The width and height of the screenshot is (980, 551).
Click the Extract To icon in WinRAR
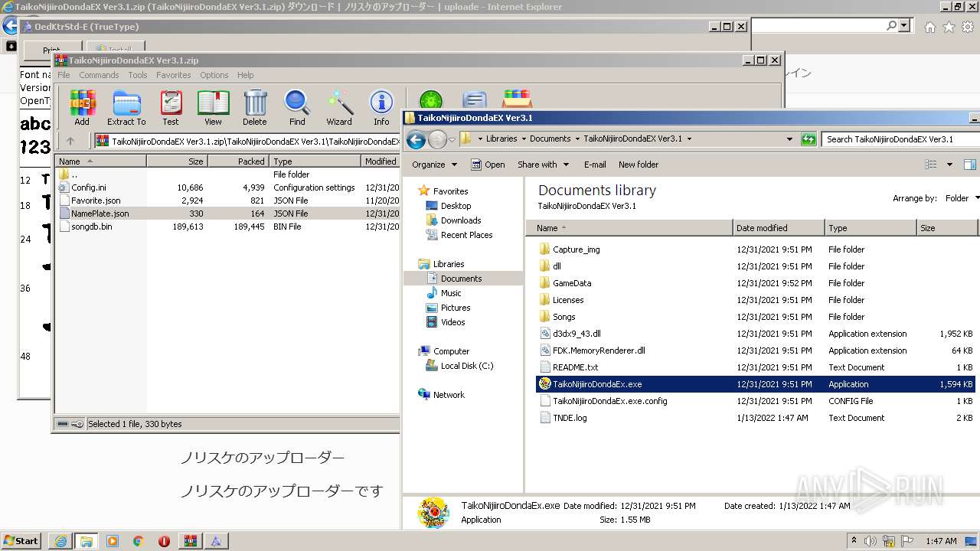point(126,107)
